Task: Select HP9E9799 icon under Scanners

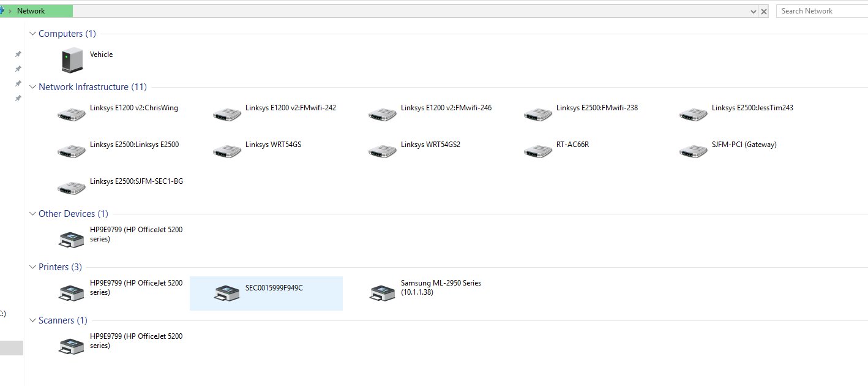Action: tap(72, 346)
